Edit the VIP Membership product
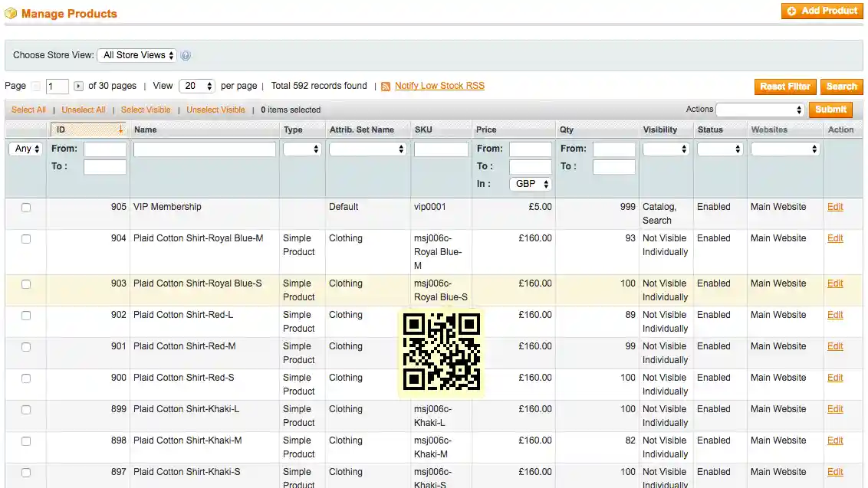 coord(835,207)
